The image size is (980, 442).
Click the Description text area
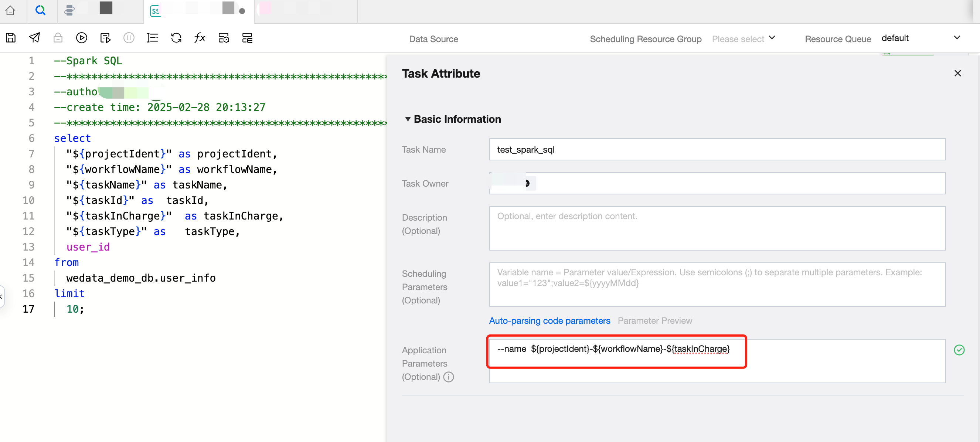717,228
